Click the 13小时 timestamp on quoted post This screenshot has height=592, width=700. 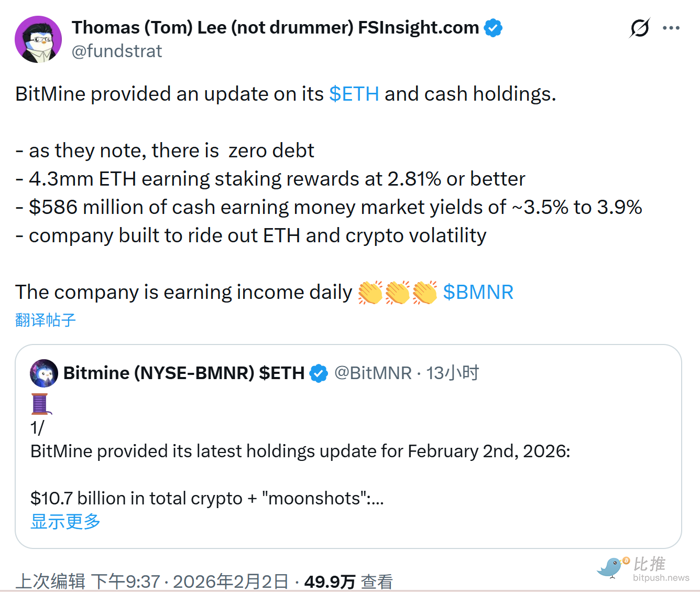point(452,373)
